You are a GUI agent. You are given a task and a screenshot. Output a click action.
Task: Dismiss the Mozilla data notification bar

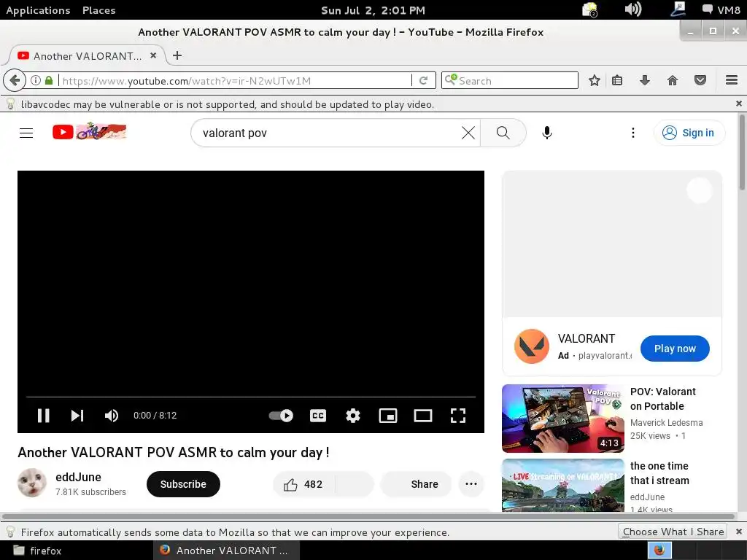739,532
